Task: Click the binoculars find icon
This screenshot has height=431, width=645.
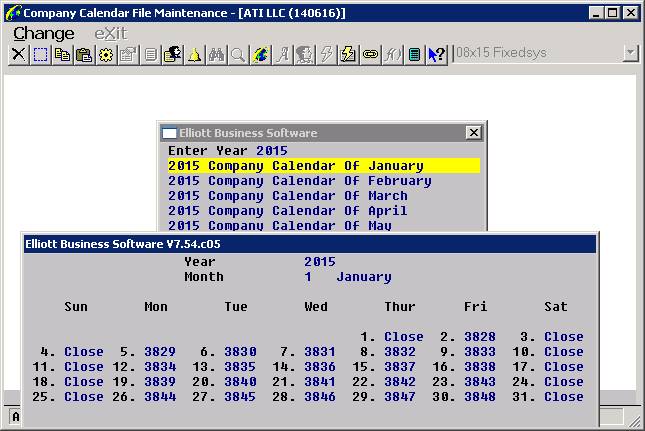Action: tap(216, 54)
